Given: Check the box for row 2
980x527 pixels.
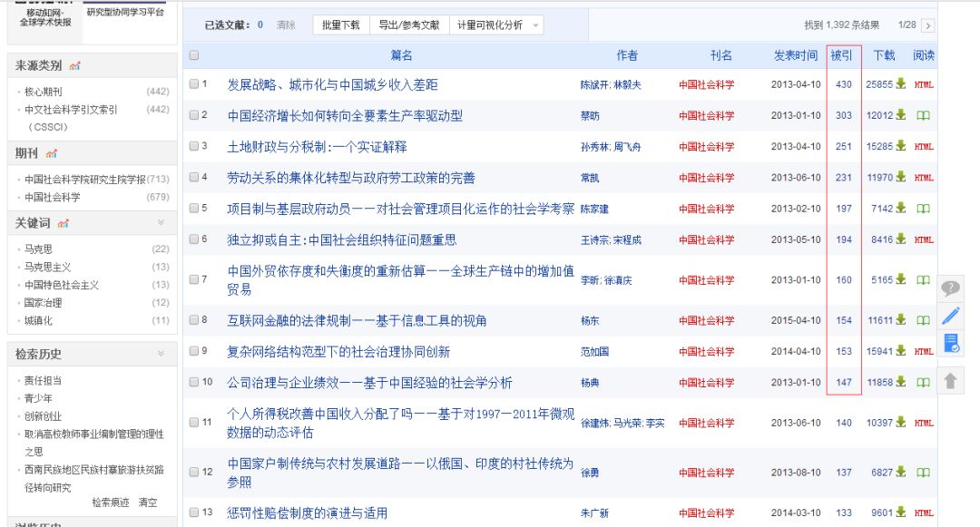Looking at the screenshot, I should pos(194,115).
